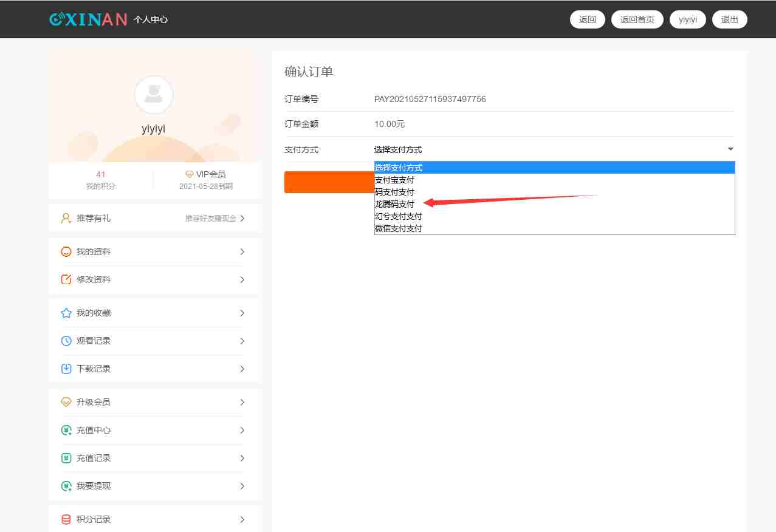Click the orange submit order button

tap(329, 182)
